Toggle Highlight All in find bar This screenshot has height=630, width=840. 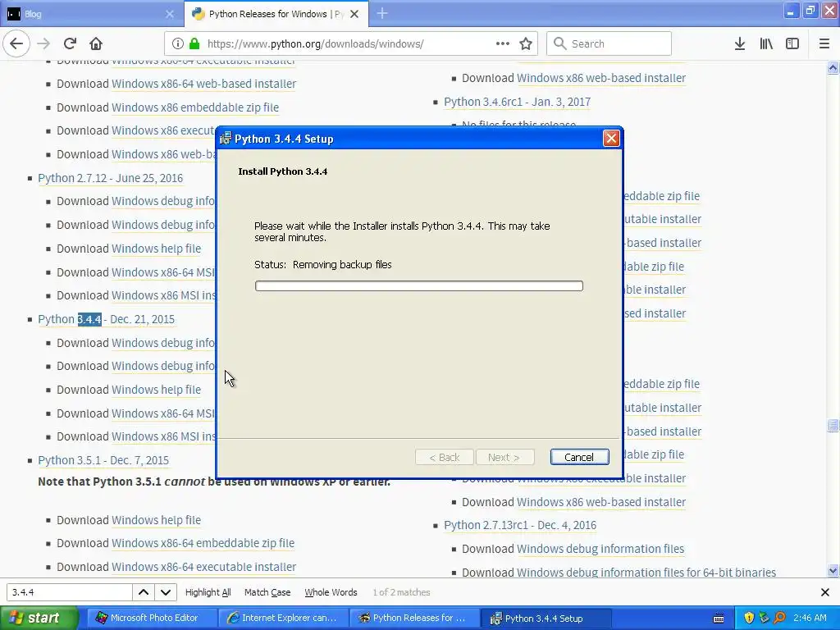pos(208,592)
